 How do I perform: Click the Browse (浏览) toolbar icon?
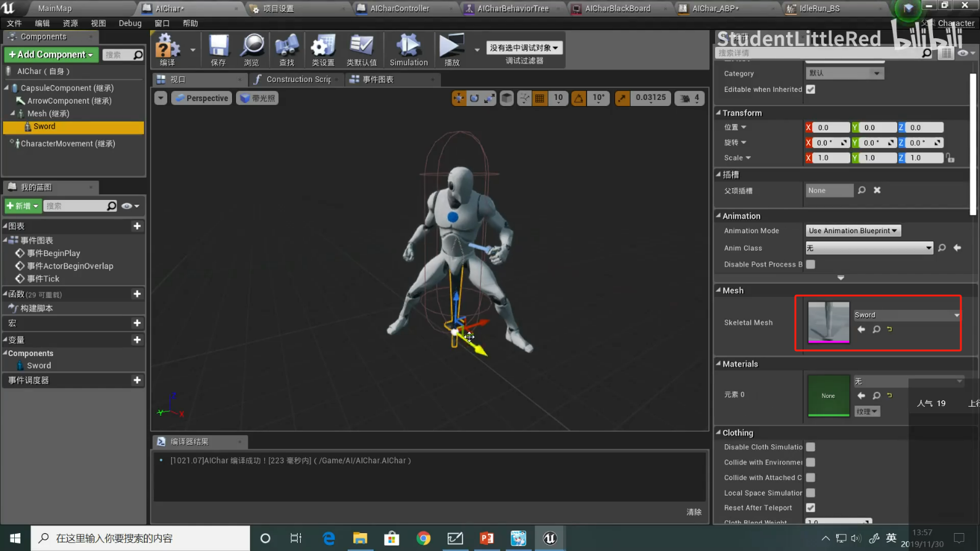click(x=252, y=50)
